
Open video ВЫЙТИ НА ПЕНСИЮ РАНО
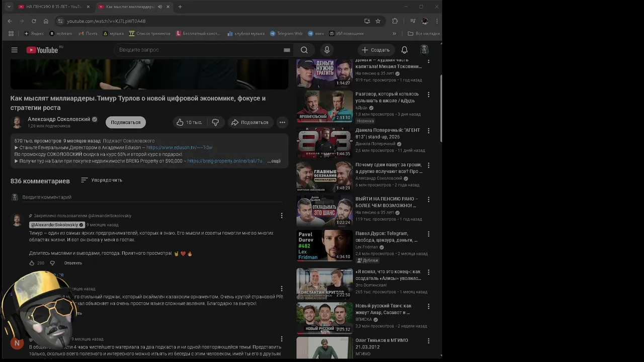[x=387, y=202]
